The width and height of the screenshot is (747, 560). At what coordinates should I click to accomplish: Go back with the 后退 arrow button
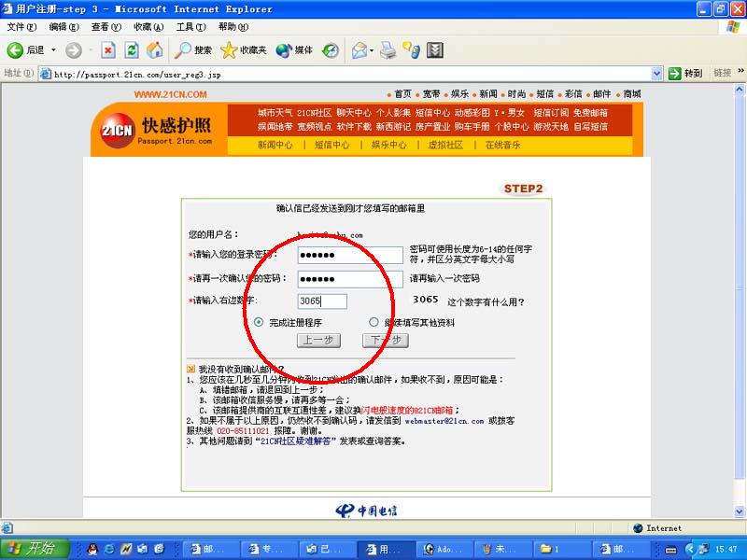[x=25, y=50]
